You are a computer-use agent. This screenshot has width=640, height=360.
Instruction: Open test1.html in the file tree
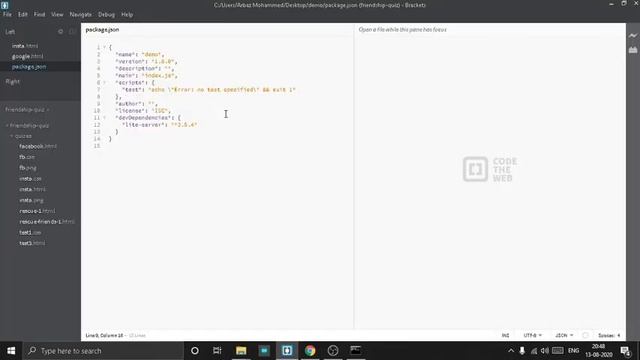(32, 243)
